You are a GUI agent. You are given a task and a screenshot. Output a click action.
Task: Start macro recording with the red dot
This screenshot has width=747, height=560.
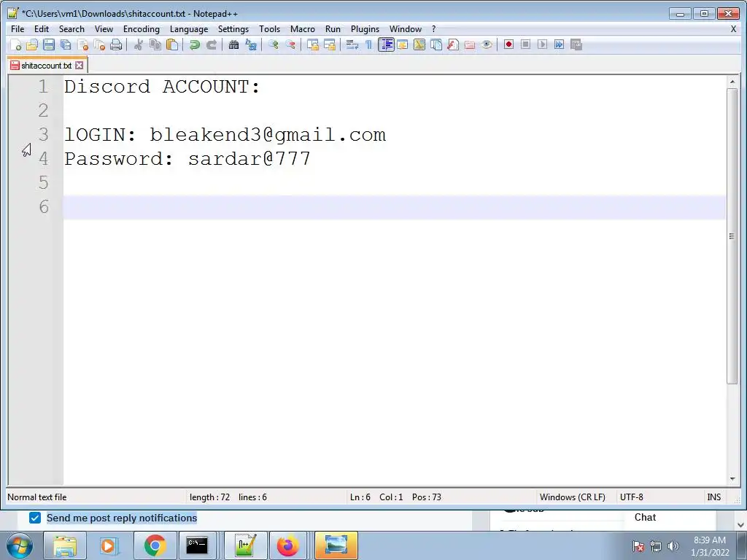pos(508,44)
